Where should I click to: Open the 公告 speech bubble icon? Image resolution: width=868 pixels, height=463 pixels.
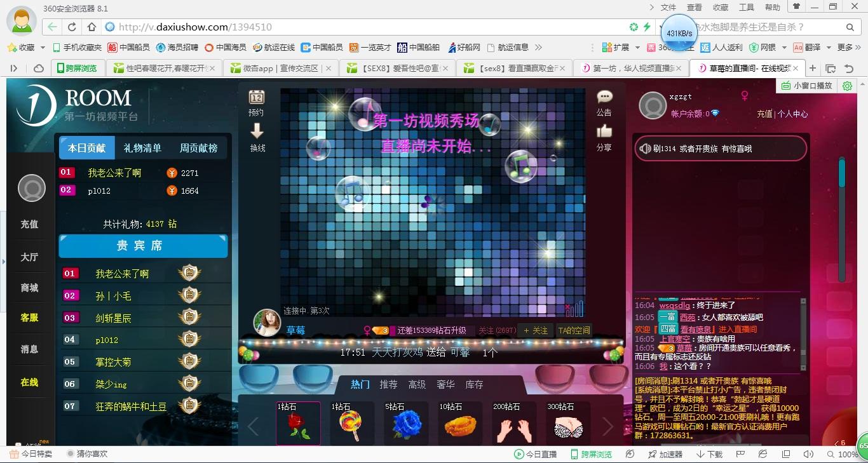(604, 97)
